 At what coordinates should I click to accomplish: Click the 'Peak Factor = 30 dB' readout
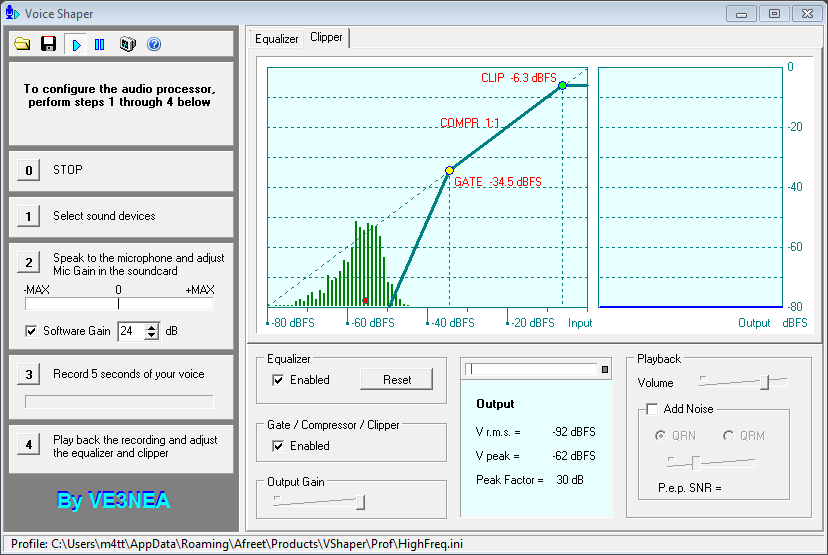(x=530, y=480)
